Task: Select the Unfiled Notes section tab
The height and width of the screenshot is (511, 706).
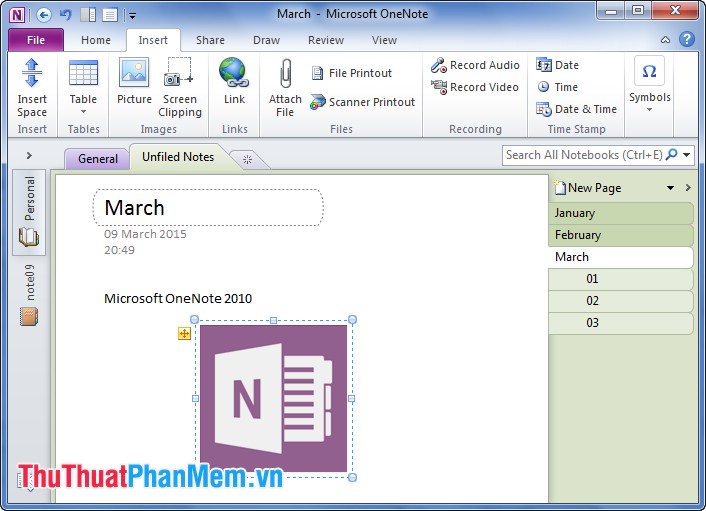Action: tap(178, 157)
